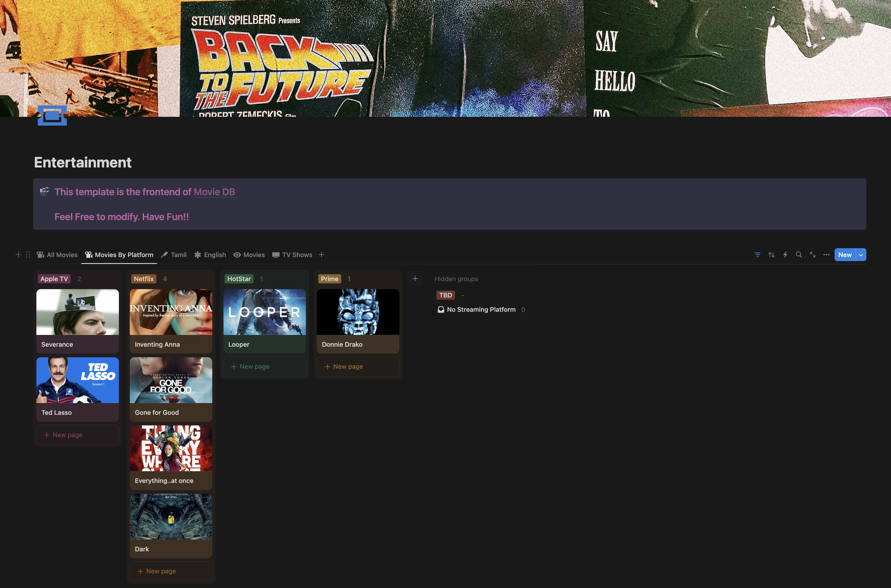Open the Donnie Drako card
The height and width of the screenshot is (588, 891).
coord(358,321)
